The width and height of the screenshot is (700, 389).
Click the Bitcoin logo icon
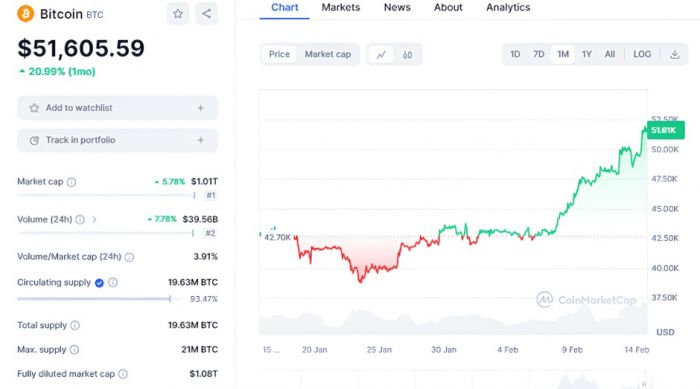25,13
